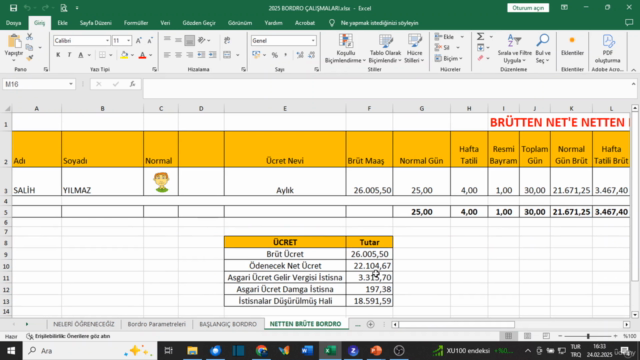Click the insert function fx button
The image size is (640, 360).
tap(132, 84)
